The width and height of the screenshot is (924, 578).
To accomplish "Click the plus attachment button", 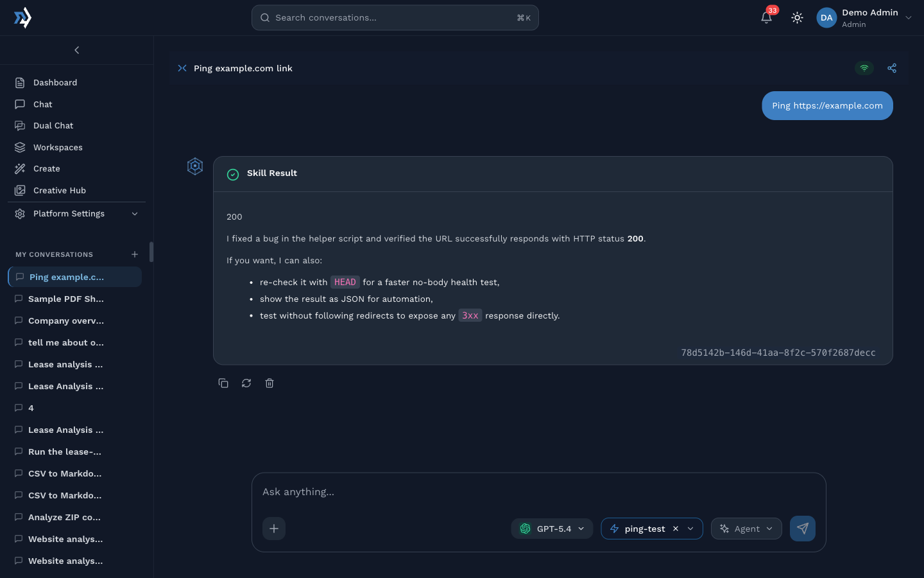I will tap(274, 529).
